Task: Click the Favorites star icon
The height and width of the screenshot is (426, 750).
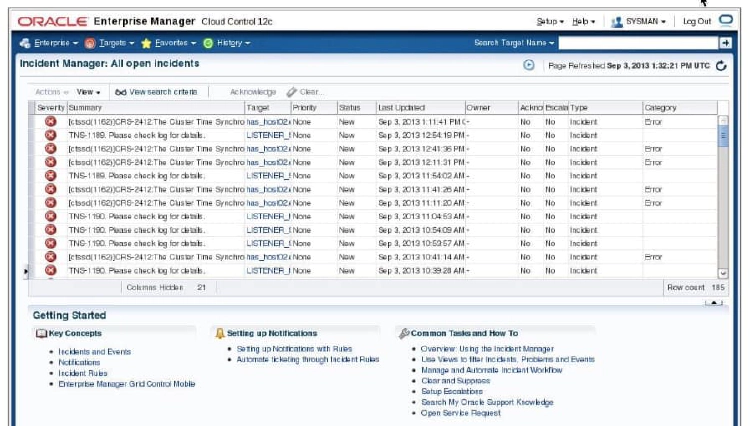Action: pos(146,43)
